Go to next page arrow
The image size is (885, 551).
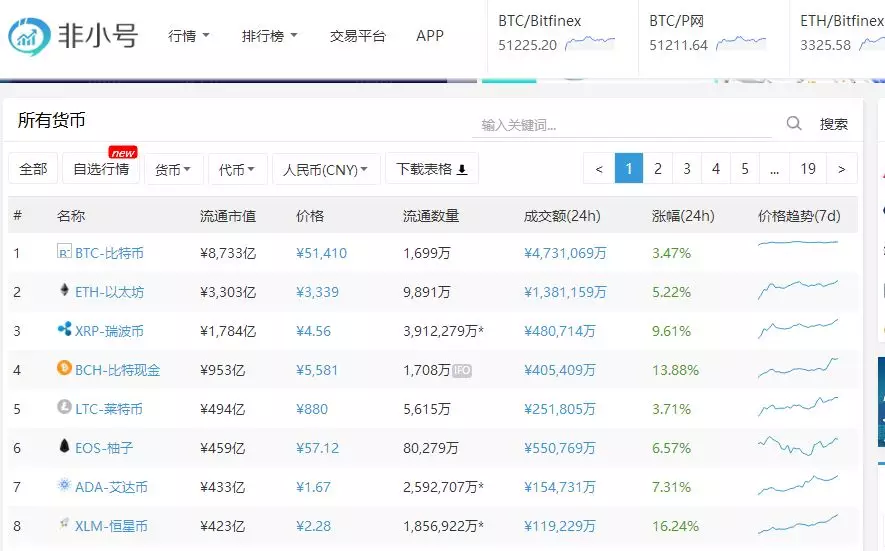click(842, 168)
